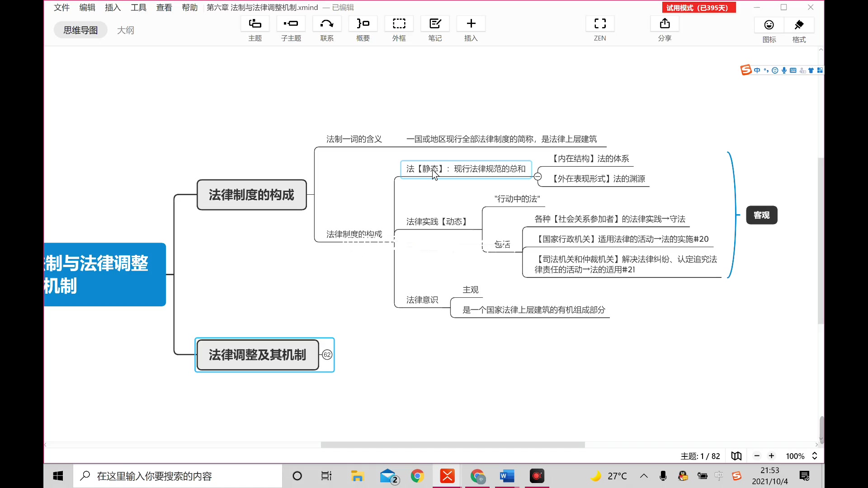Show hidden system tray icons
Viewport: 868px width, 488px height.
(644, 476)
